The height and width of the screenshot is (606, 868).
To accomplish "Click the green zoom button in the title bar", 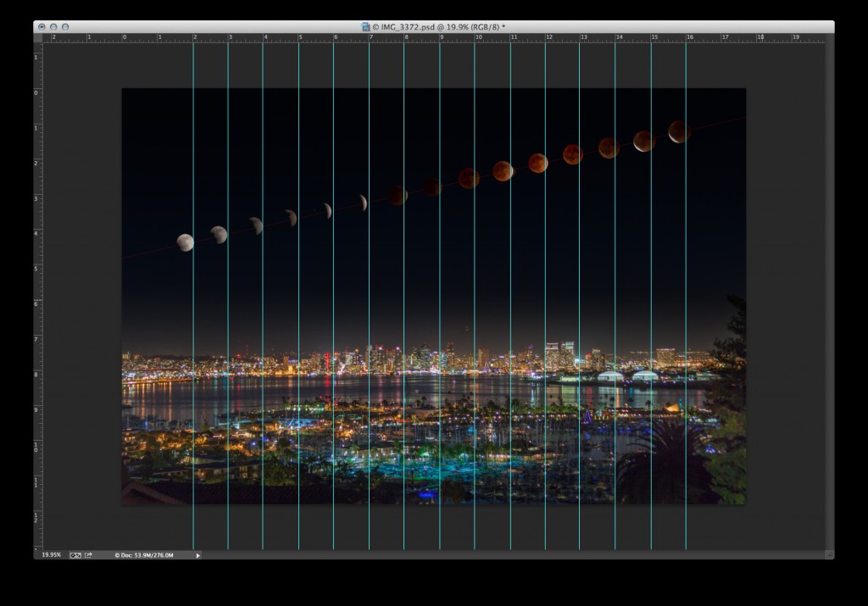I will (65, 26).
